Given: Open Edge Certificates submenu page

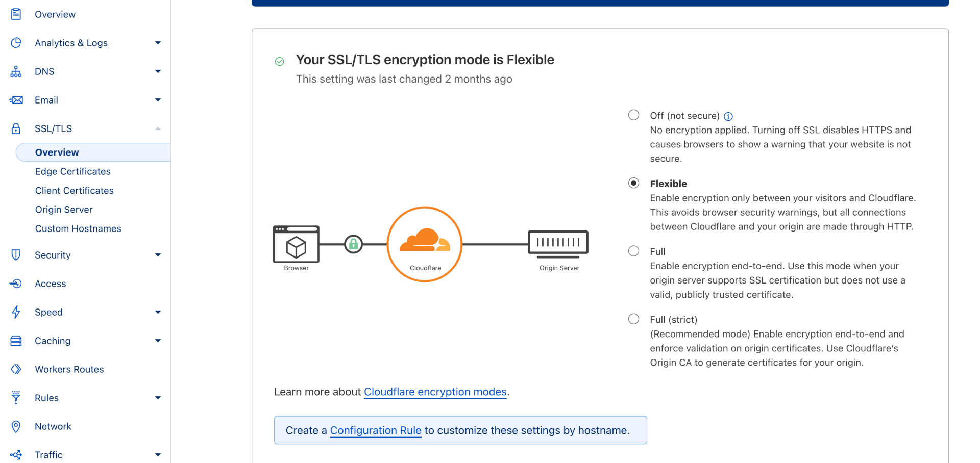Looking at the screenshot, I should 73,171.
